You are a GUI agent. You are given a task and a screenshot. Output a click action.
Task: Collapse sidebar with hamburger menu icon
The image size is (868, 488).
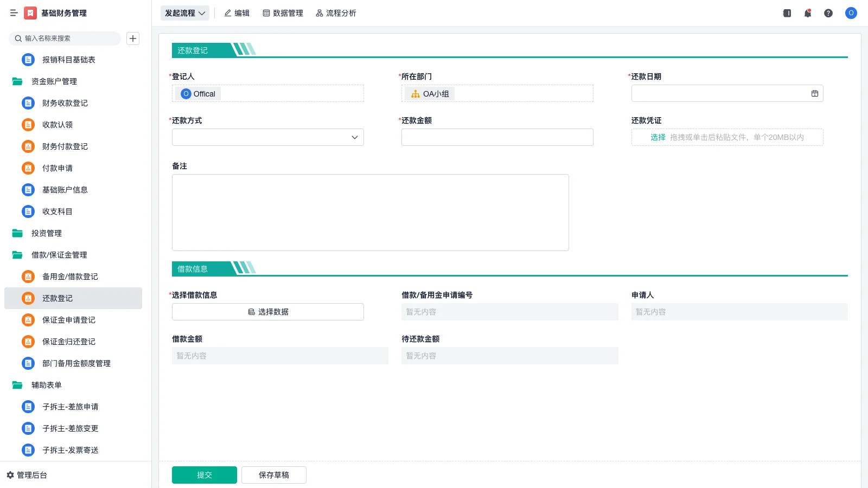(x=14, y=13)
